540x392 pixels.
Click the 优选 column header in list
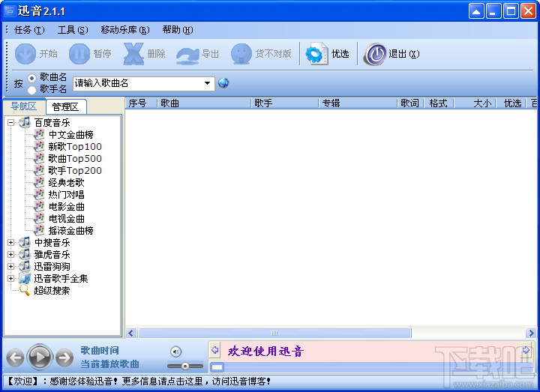511,103
